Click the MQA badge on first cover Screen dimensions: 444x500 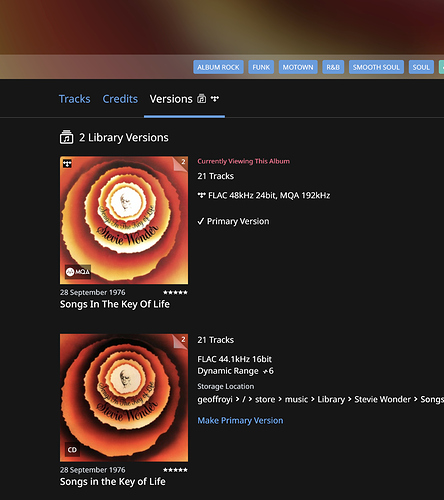pos(78,272)
